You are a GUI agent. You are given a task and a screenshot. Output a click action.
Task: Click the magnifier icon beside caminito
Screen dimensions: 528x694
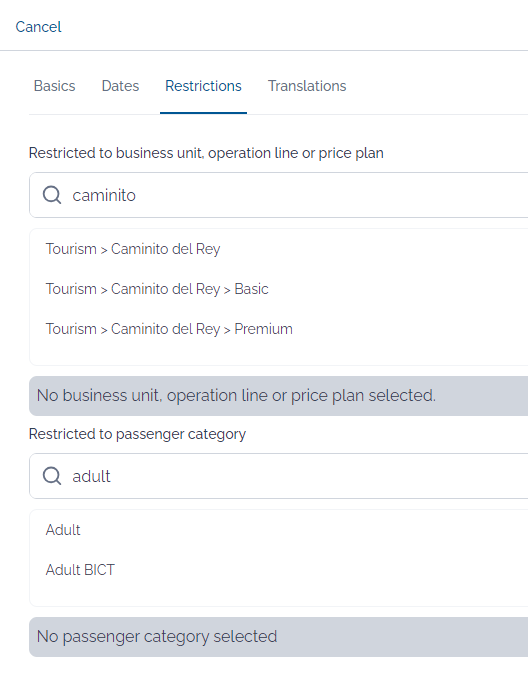(x=52, y=195)
